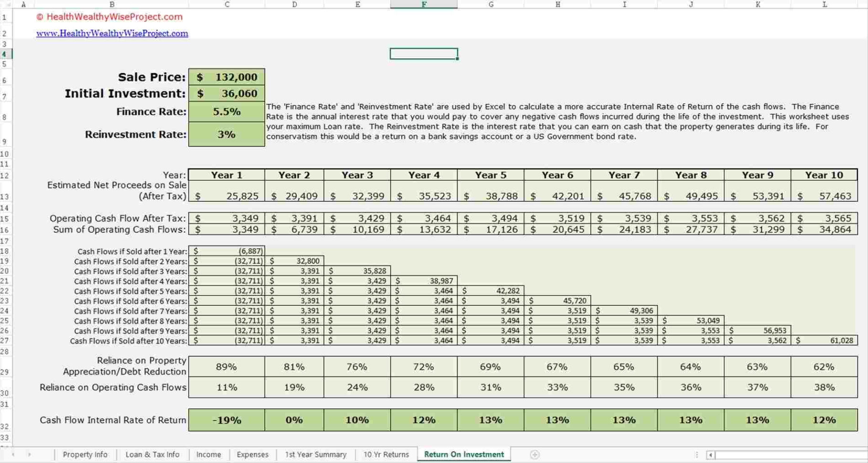Click the New Sheet plus icon

[535, 454]
